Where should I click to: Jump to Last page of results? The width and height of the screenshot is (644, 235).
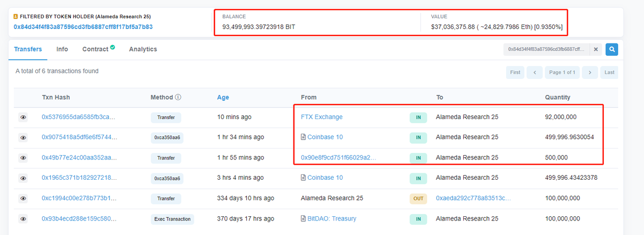coord(609,72)
